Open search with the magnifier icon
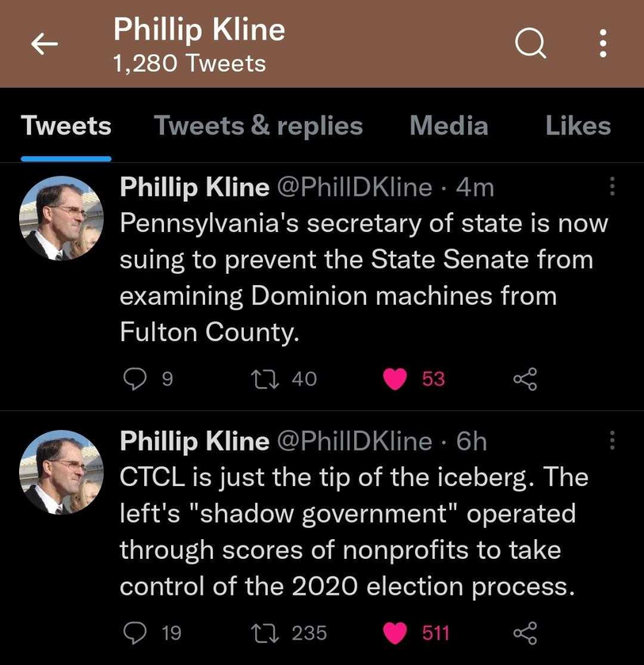The height and width of the screenshot is (665, 644). pyautogui.click(x=530, y=44)
